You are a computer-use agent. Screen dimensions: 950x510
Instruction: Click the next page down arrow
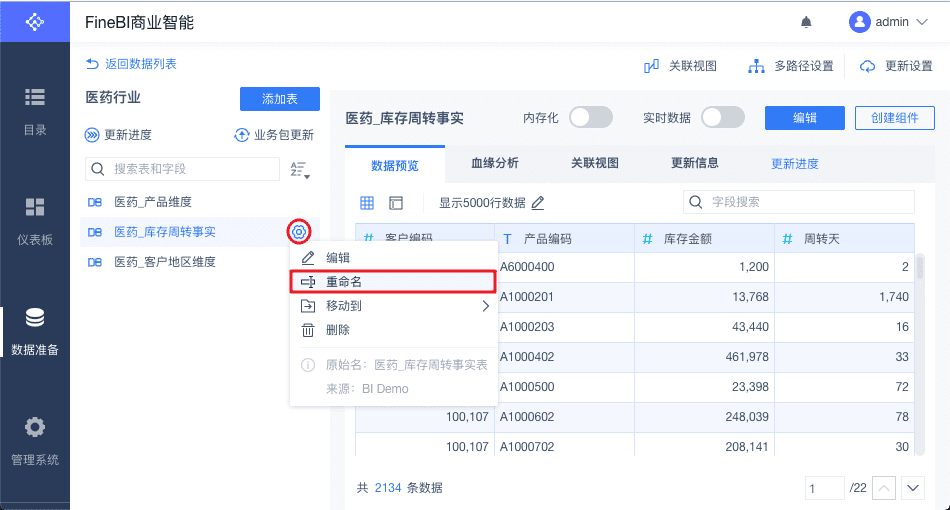(912, 488)
